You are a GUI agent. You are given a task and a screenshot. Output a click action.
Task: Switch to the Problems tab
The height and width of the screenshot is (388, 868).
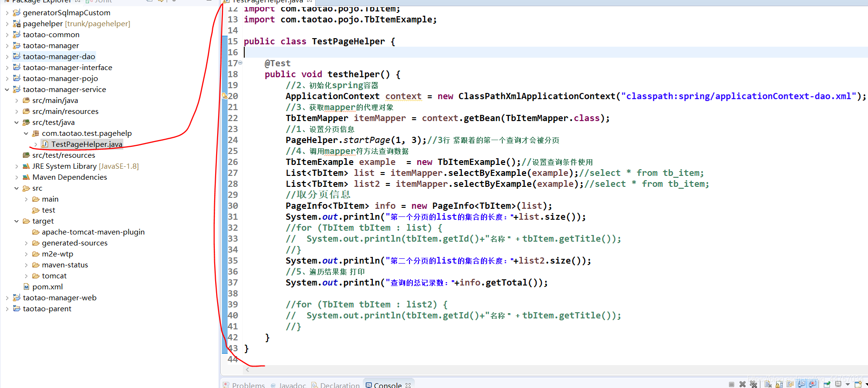click(244, 385)
